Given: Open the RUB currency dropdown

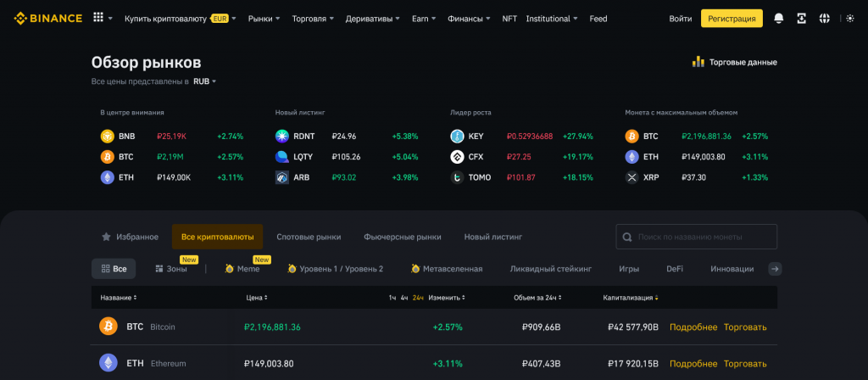Looking at the screenshot, I should [204, 81].
